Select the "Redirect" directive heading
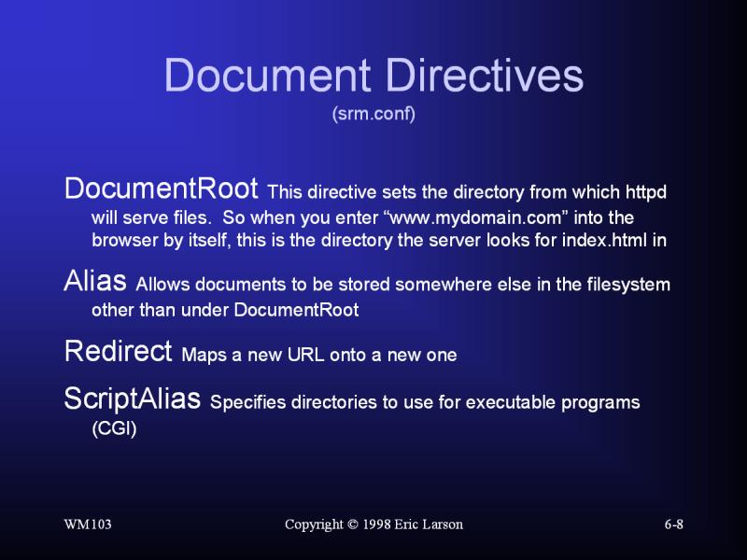747x560 pixels. coord(118,351)
